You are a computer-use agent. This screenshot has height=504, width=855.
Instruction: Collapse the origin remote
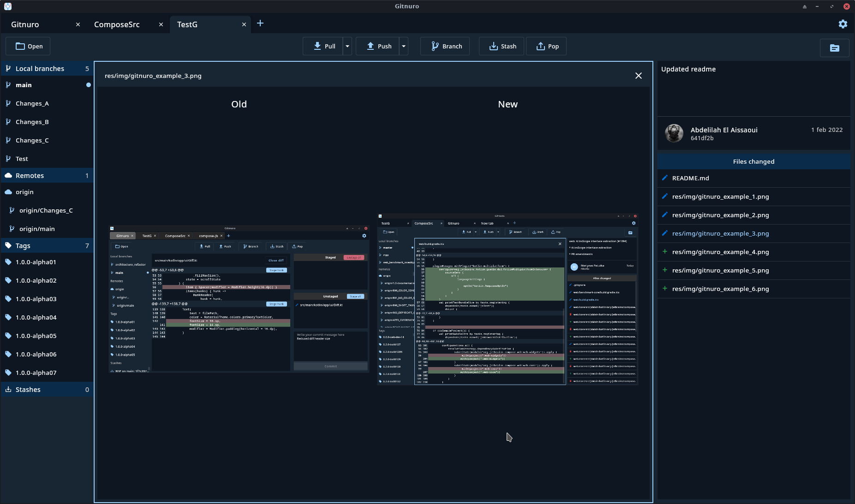(47, 192)
